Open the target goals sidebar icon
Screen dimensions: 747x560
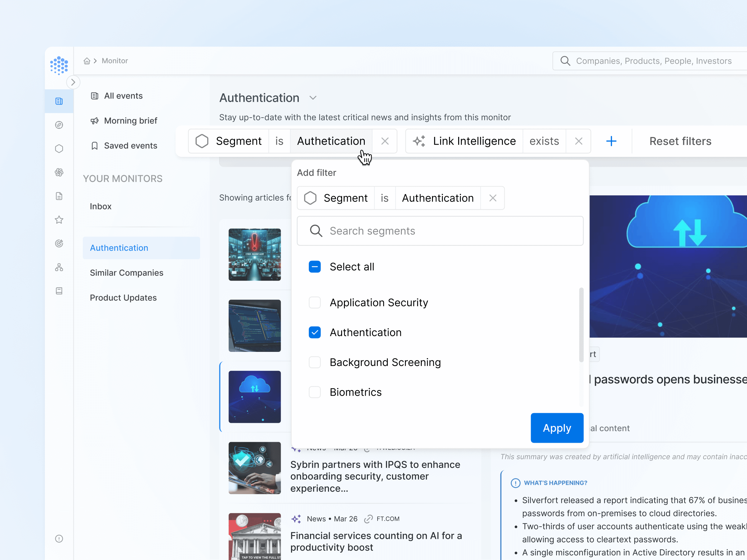click(59, 243)
